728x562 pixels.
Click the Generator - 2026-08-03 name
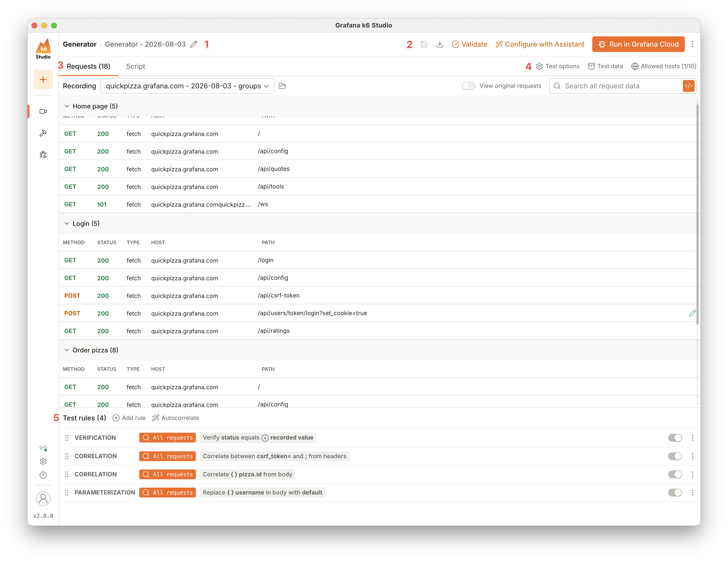coord(145,44)
